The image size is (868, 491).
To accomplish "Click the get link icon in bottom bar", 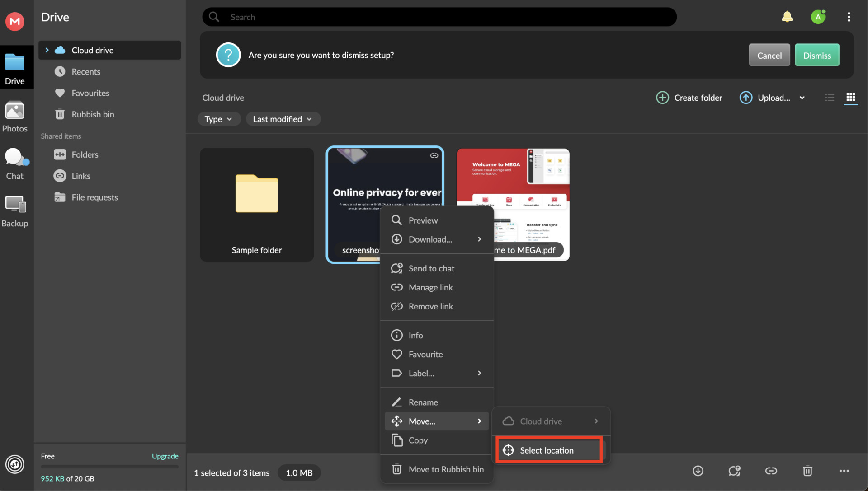I will [x=771, y=471].
